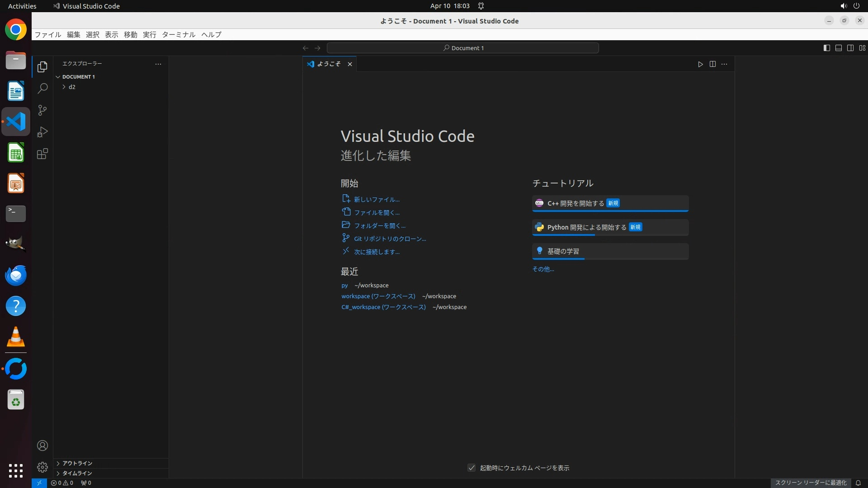Open the Search view in activity bar
Image resolution: width=868 pixels, height=488 pixels.
42,89
